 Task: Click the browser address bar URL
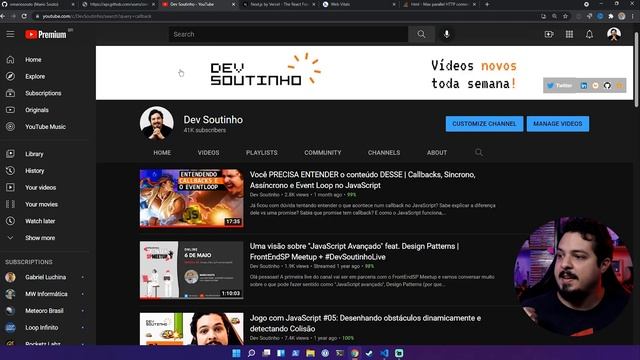click(97, 16)
